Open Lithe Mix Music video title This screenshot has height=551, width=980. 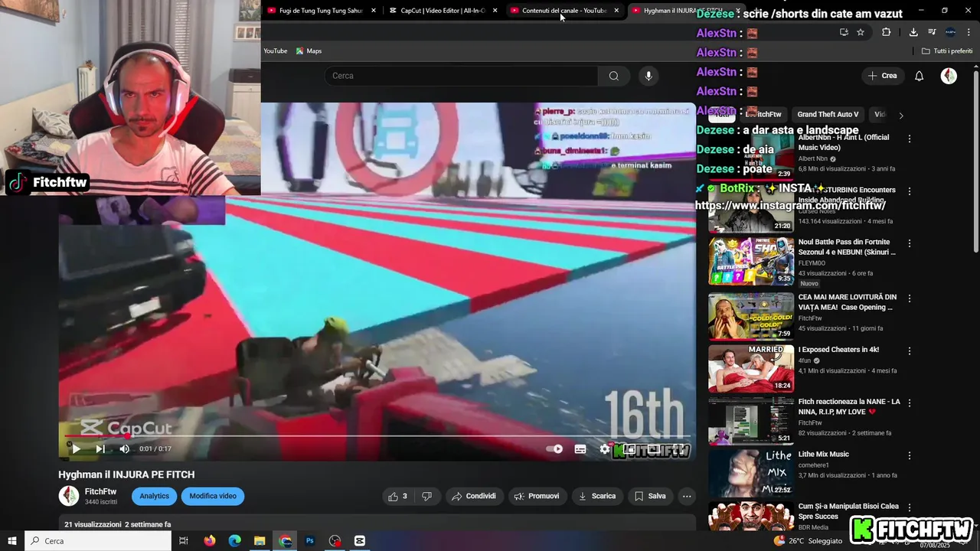point(824,454)
